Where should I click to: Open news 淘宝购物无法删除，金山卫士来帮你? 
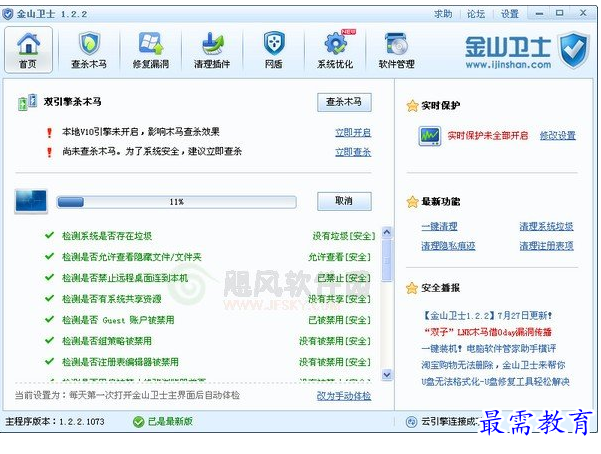493,365
